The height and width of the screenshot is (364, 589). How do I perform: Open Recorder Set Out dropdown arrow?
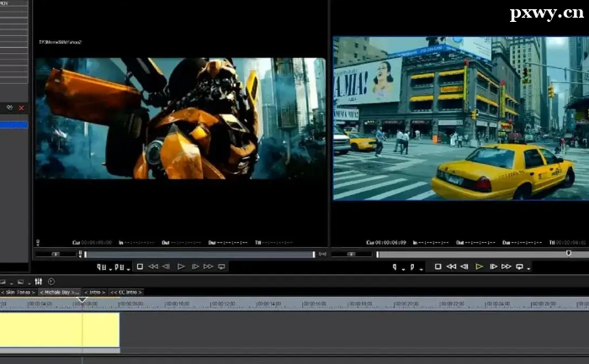coord(421,270)
